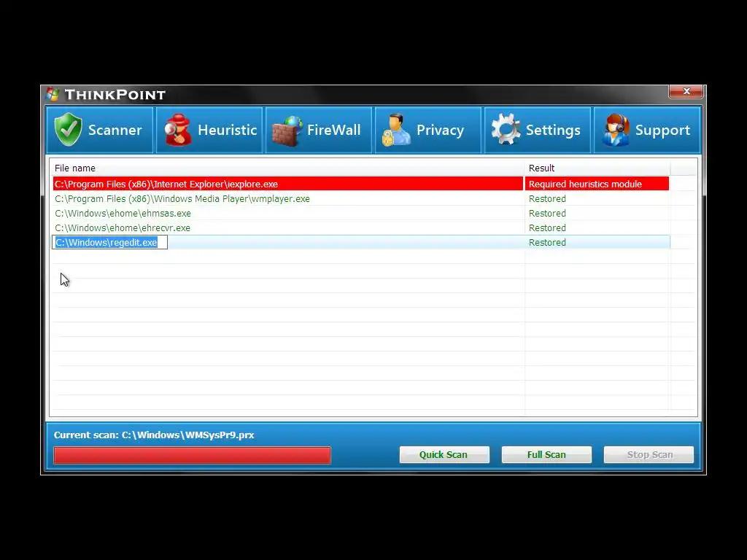
Task: Close the ThinkPoint window
Action: (x=686, y=91)
